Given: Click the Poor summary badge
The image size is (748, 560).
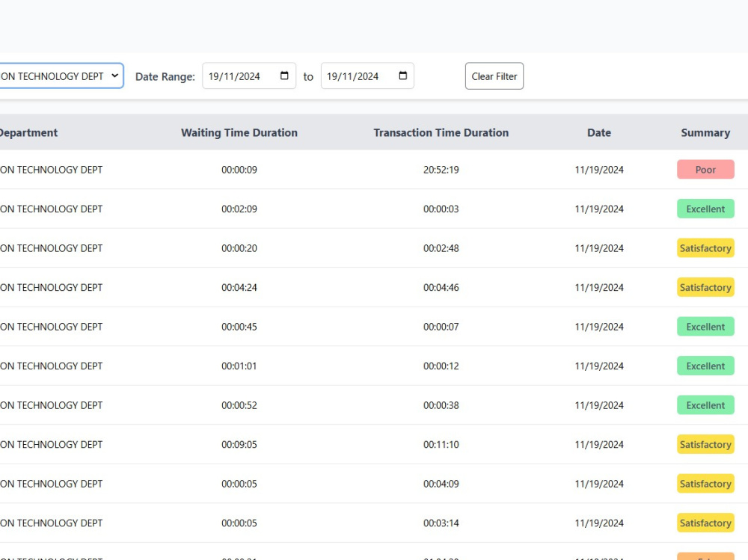Looking at the screenshot, I should click(705, 169).
